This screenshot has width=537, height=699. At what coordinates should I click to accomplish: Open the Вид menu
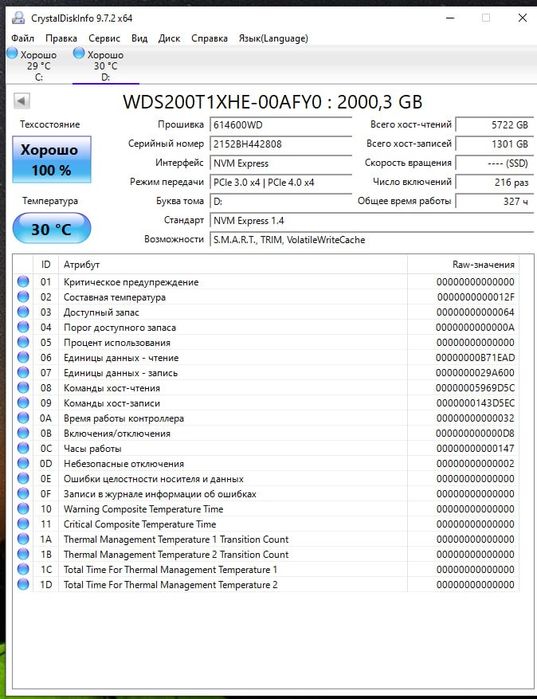point(139,38)
